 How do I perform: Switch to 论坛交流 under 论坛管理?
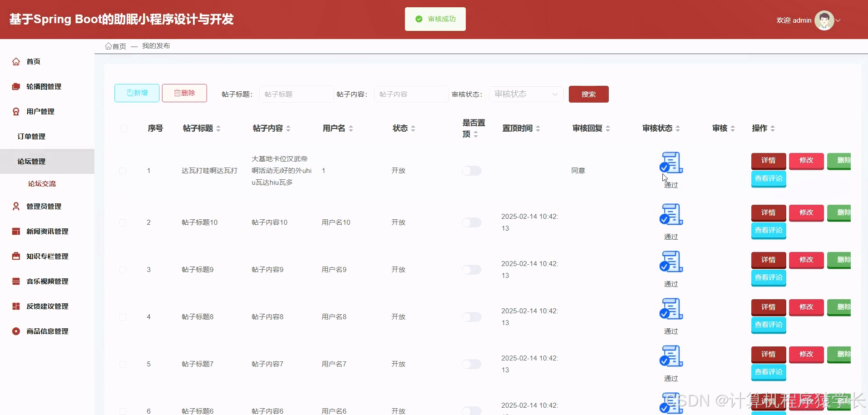(x=41, y=183)
